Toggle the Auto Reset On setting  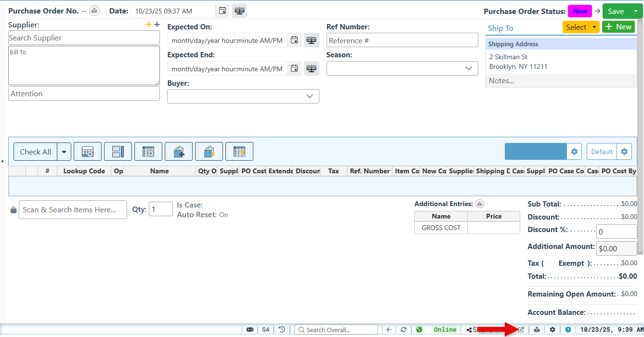(223, 215)
